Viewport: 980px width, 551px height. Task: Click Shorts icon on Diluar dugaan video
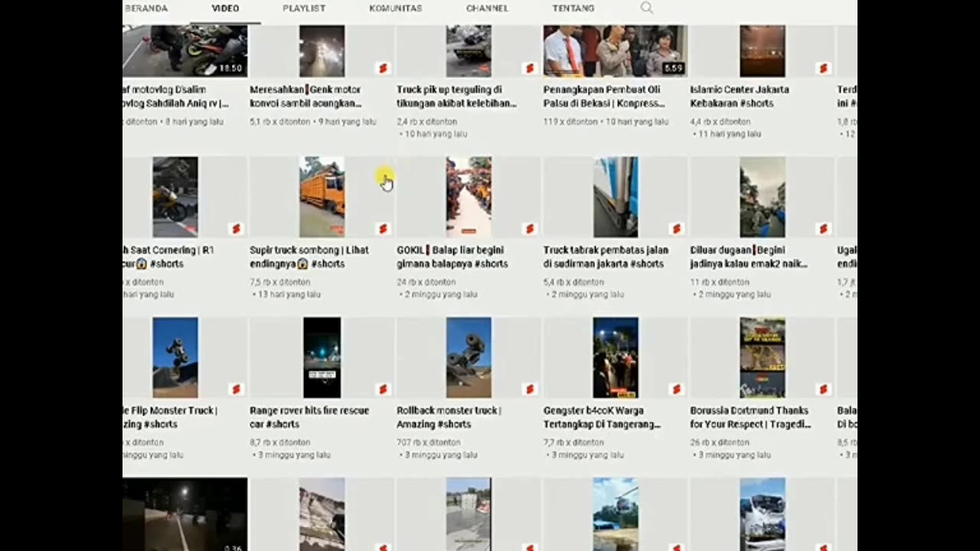(x=823, y=229)
